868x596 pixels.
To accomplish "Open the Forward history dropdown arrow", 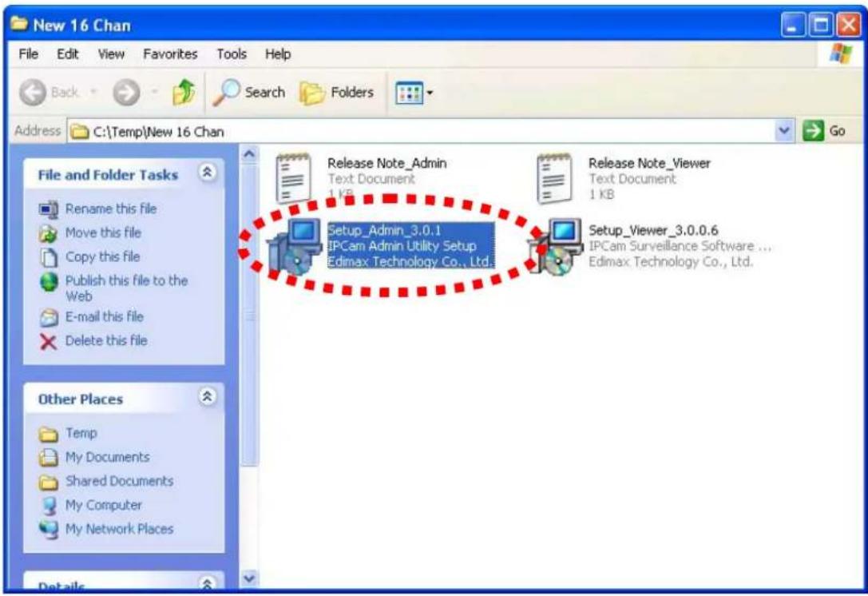I will click(x=154, y=93).
